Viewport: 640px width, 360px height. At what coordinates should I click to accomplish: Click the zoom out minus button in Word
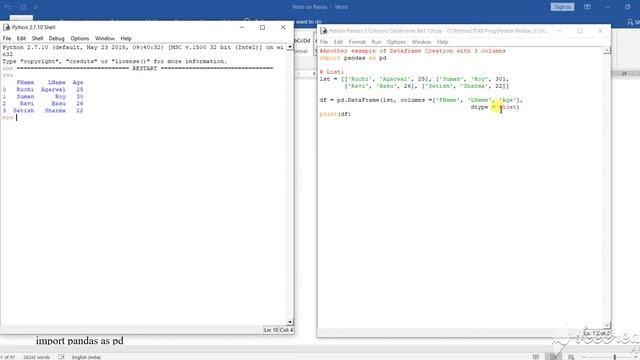point(585,357)
